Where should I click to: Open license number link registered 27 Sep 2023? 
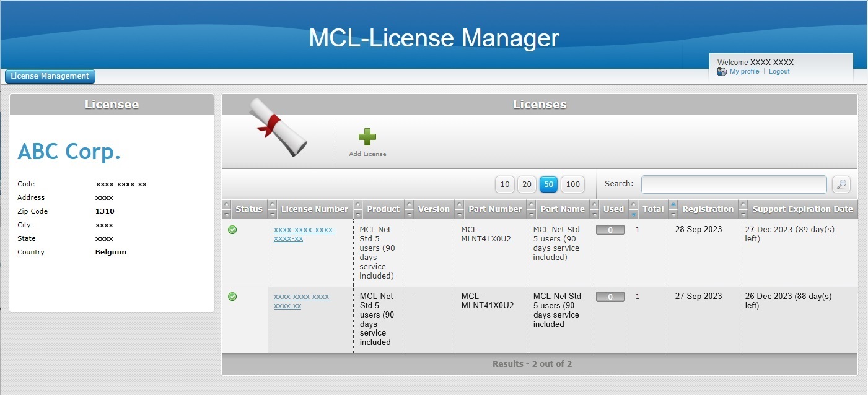pos(302,301)
